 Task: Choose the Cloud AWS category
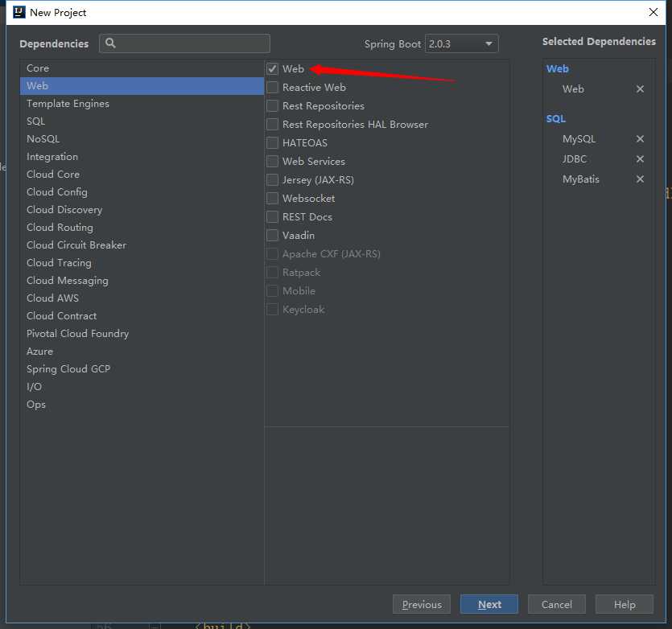(x=142, y=298)
